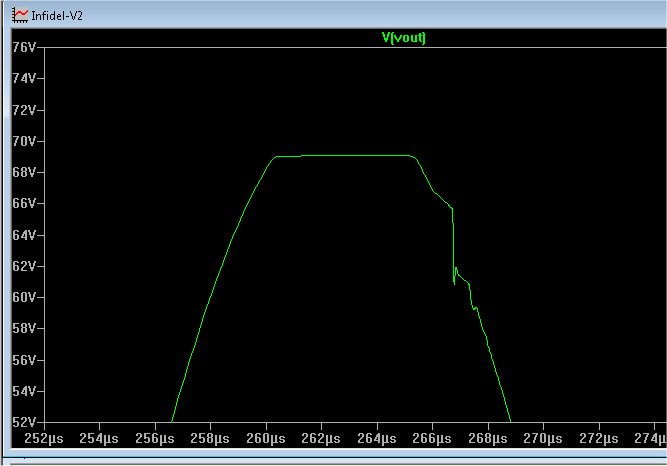Click the 252µs time axis label

click(x=44, y=438)
